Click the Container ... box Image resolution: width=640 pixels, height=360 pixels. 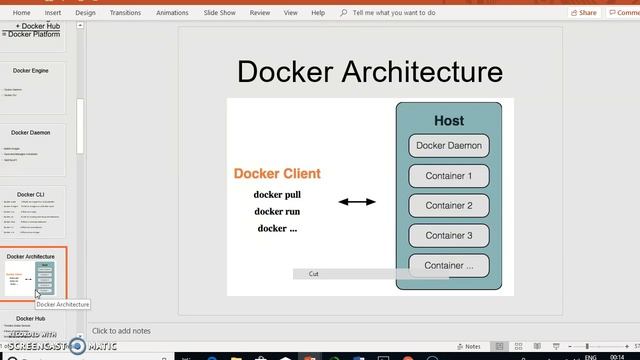449,266
